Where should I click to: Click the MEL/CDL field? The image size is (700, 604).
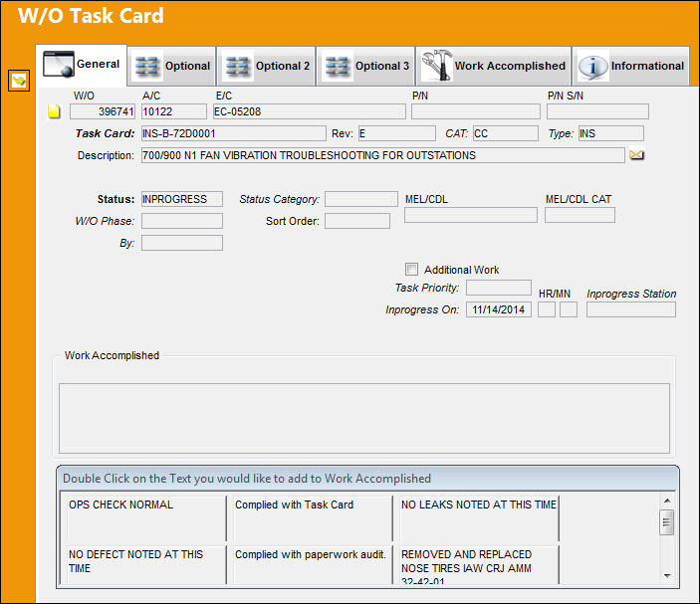(471, 215)
